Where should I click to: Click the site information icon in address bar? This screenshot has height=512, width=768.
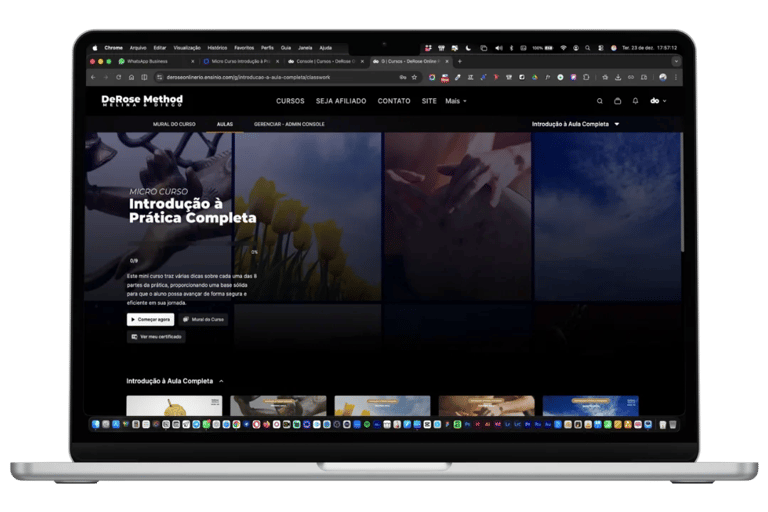(159, 77)
